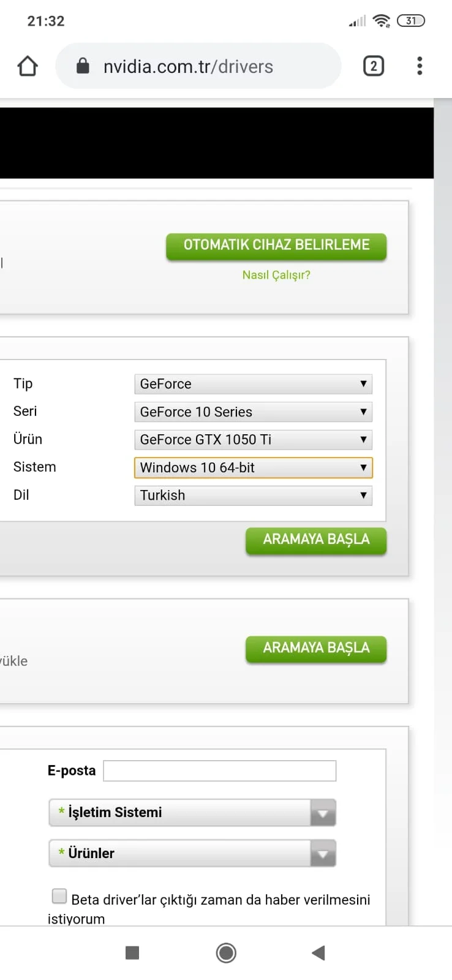The image size is (452, 980).
Task: Open the tab switcher showing 2 tabs
Action: 374,66
